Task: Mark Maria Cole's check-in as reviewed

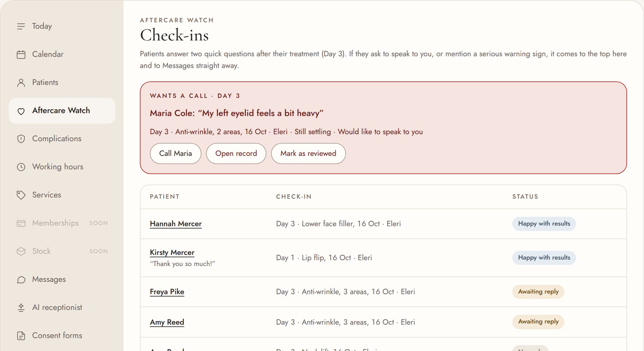Action: [x=308, y=154]
